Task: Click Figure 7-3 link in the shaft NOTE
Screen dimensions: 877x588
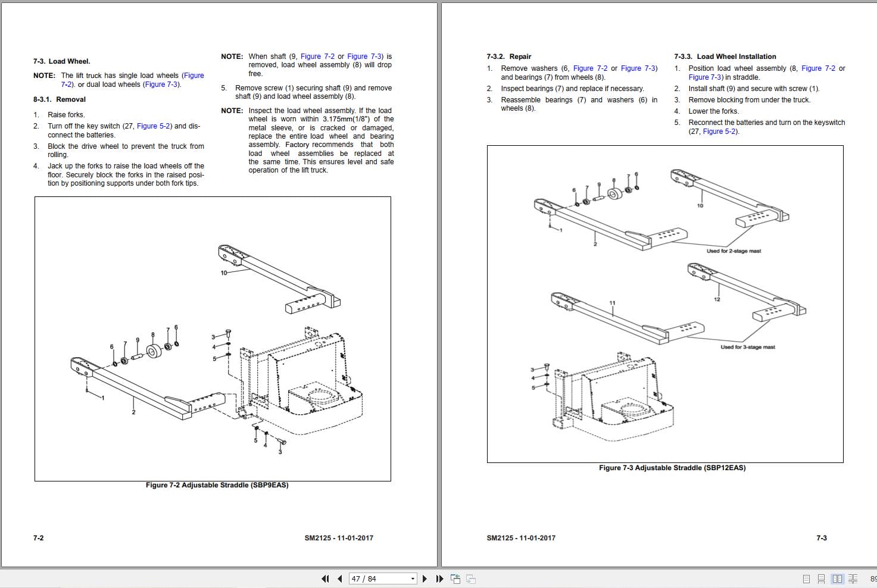Action: coord(364,56)
